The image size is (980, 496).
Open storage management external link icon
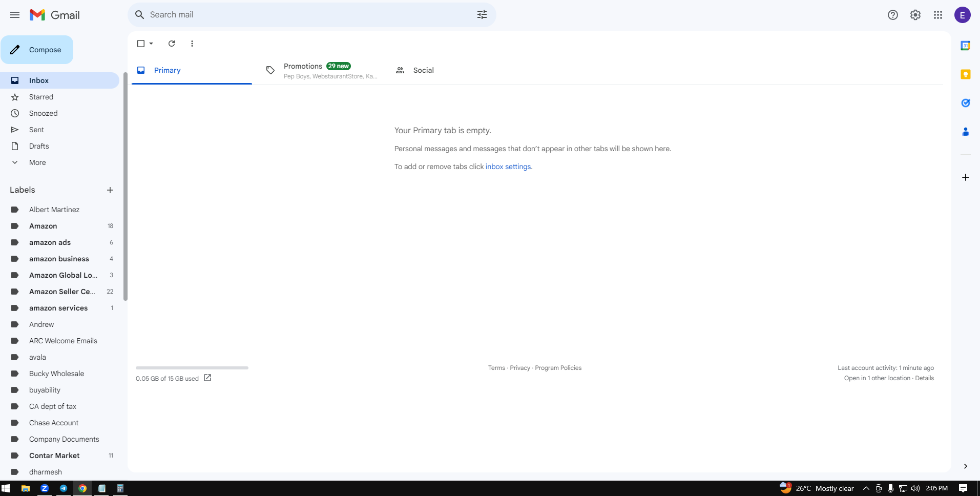pyautogui.click(x=207, y=378)
